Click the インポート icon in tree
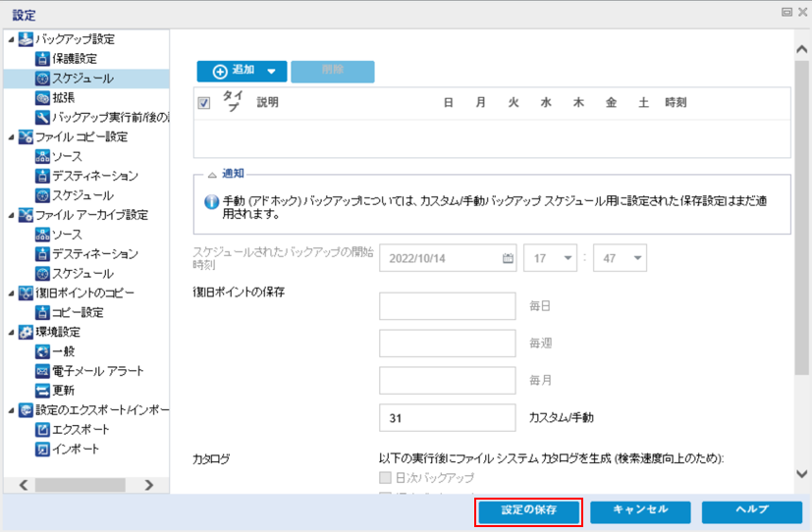This screenshot has height=532, width=812. pos(42,449)
